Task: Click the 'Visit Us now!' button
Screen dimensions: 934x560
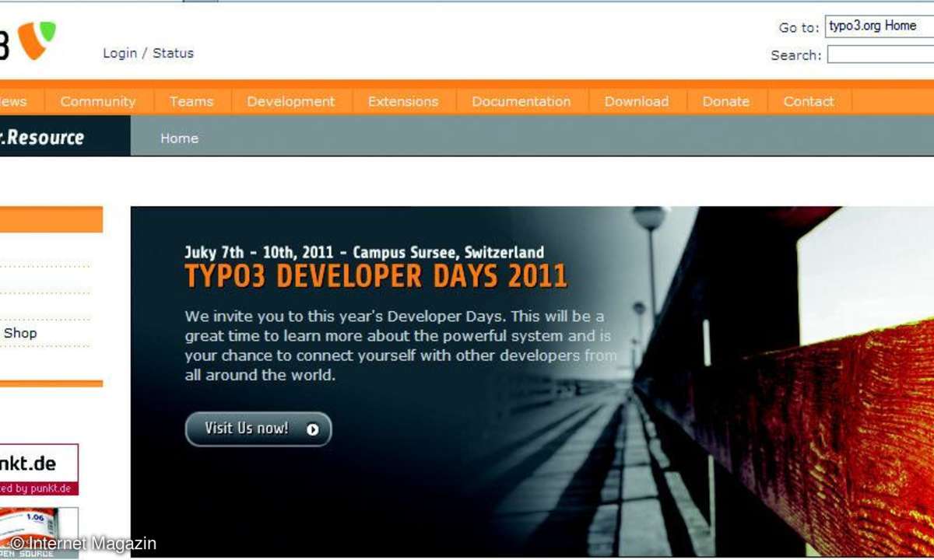Action: (258, 429)
